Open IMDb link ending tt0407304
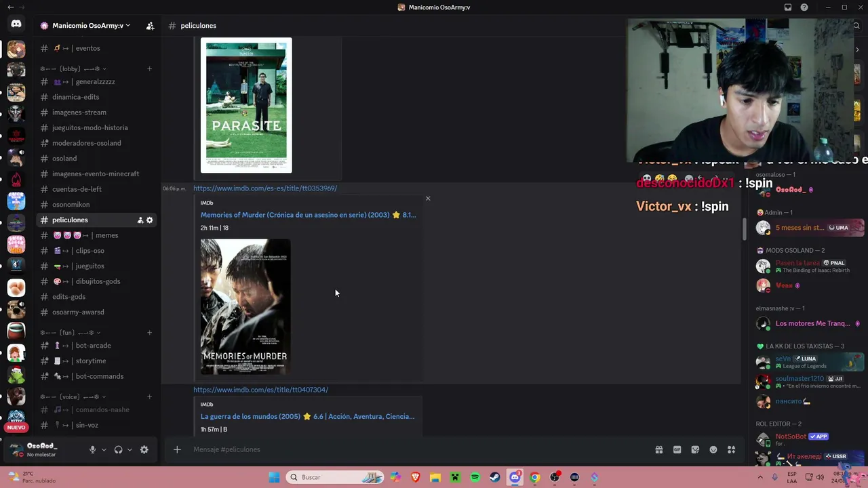This screenshot has width=868, height=488. [x=260, y=390]
